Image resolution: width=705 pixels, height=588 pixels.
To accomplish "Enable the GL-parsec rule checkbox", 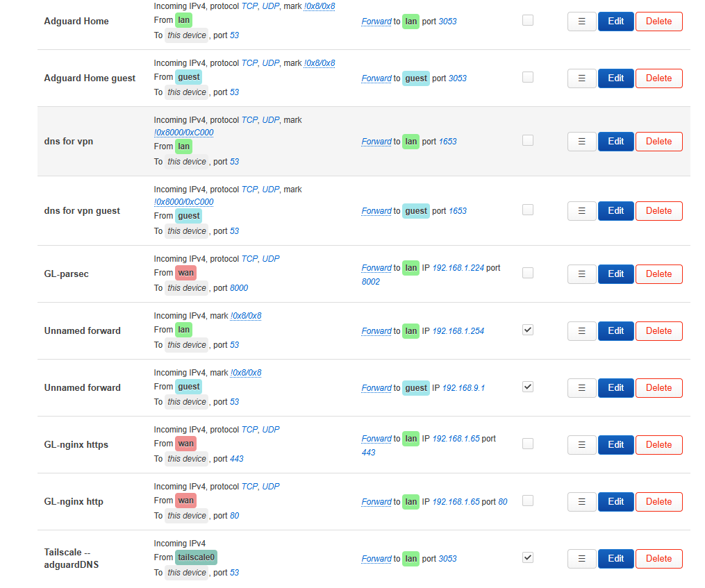I will pos(528,273).
